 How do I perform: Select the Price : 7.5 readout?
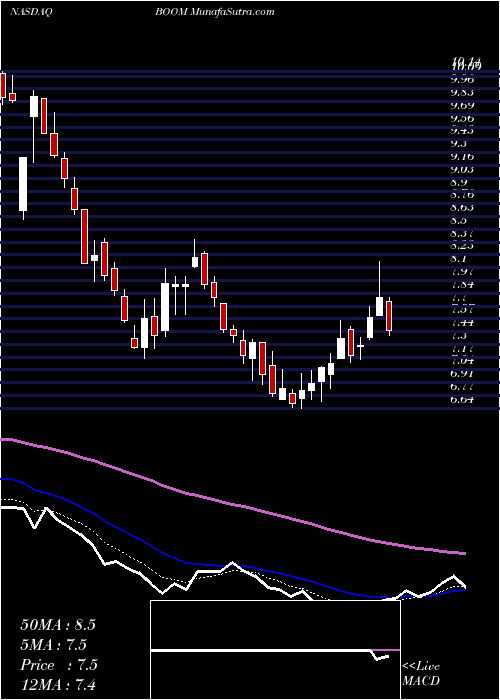[x=59, y=665]
